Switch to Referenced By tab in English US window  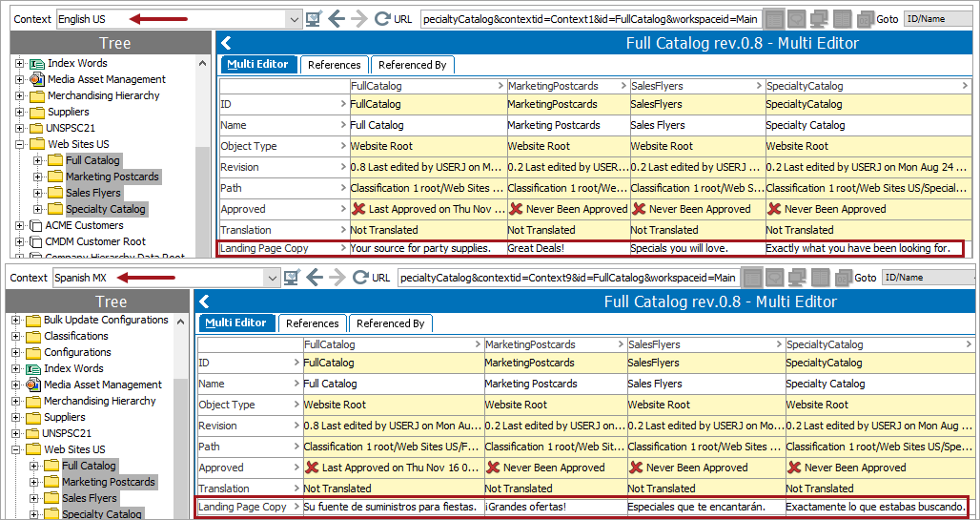[413, 65]
